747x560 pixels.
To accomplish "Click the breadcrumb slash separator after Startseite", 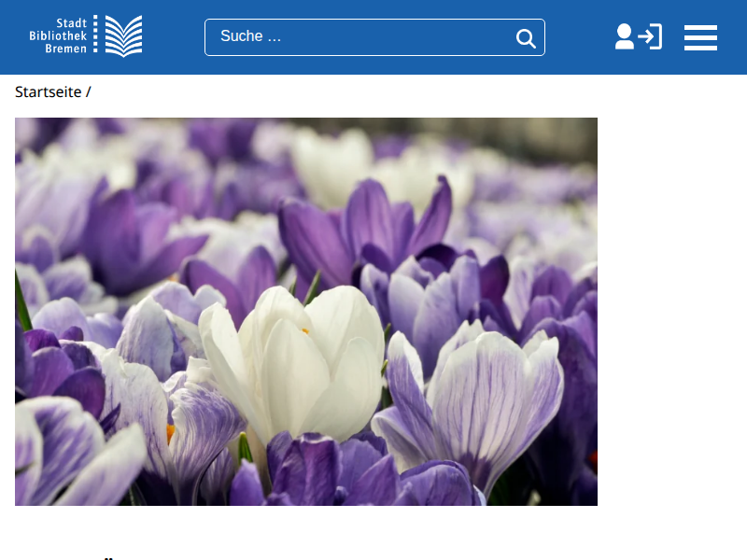I will tap(89, 91).
